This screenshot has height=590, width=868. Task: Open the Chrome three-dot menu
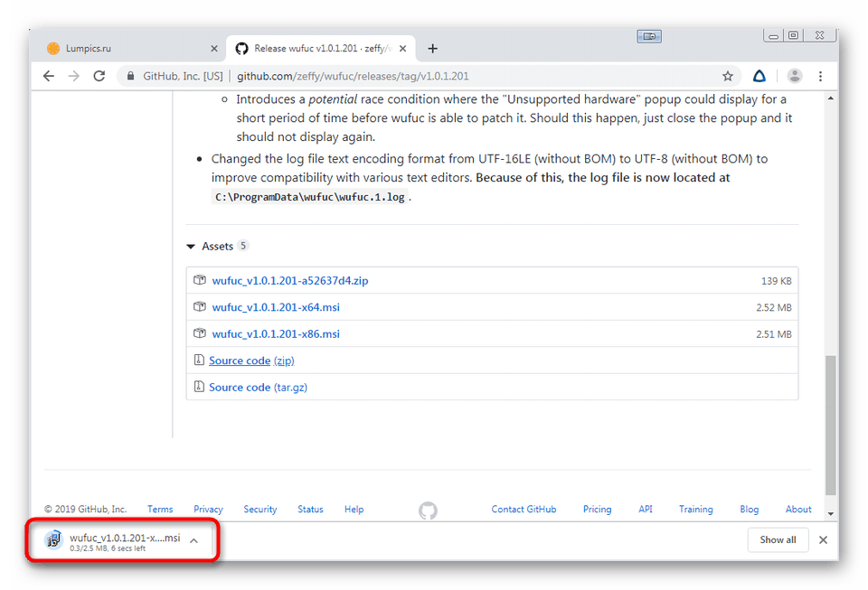coord(820,76)
